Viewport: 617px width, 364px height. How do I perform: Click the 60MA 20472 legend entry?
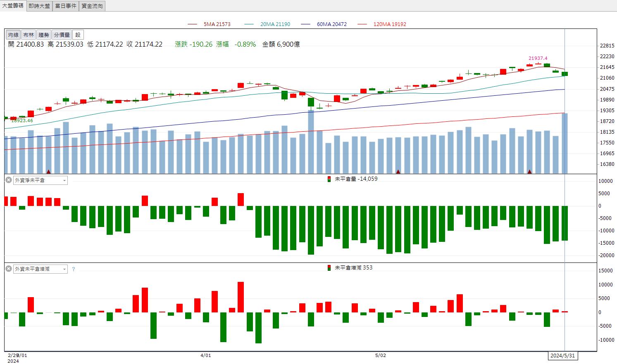[x=324, y=24]
